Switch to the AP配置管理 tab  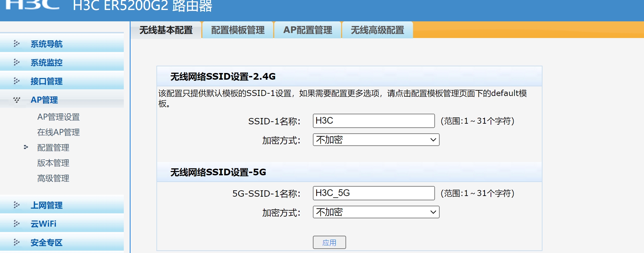(308, 30)
